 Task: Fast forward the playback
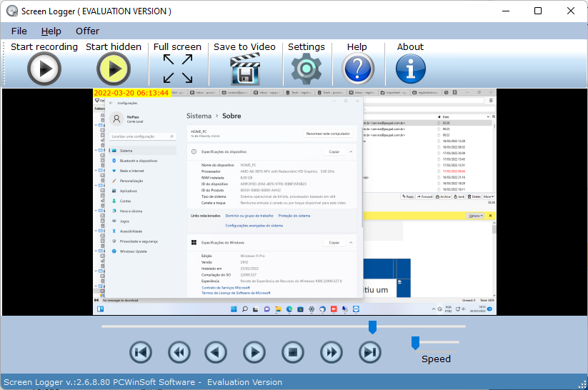(x=332, y=352)
